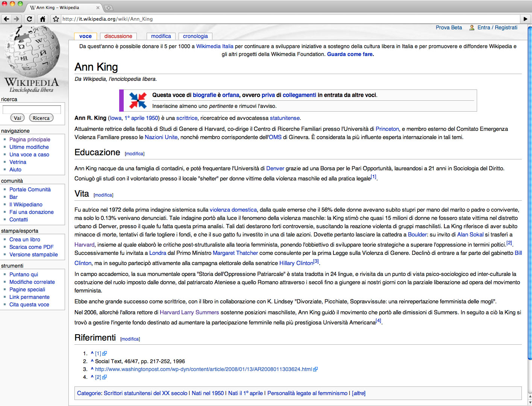Bookmark the page with the star icon

(x=56, y=19)
